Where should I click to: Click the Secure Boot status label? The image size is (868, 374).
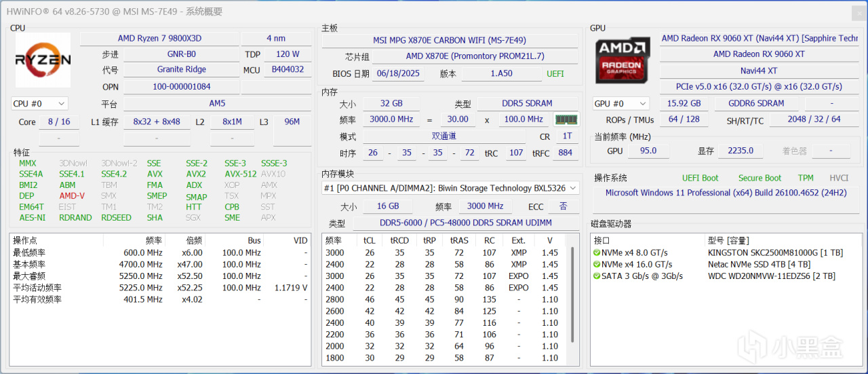coord(759,178)
